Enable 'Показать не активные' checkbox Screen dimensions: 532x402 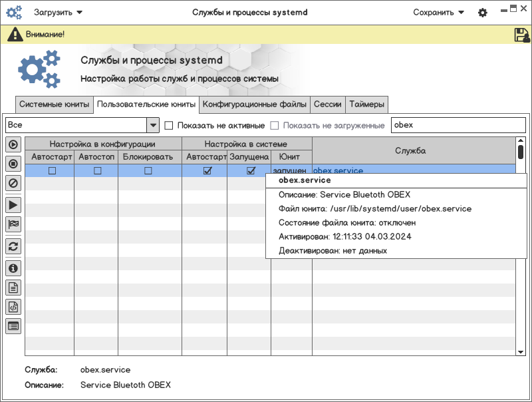click(169, 125)
